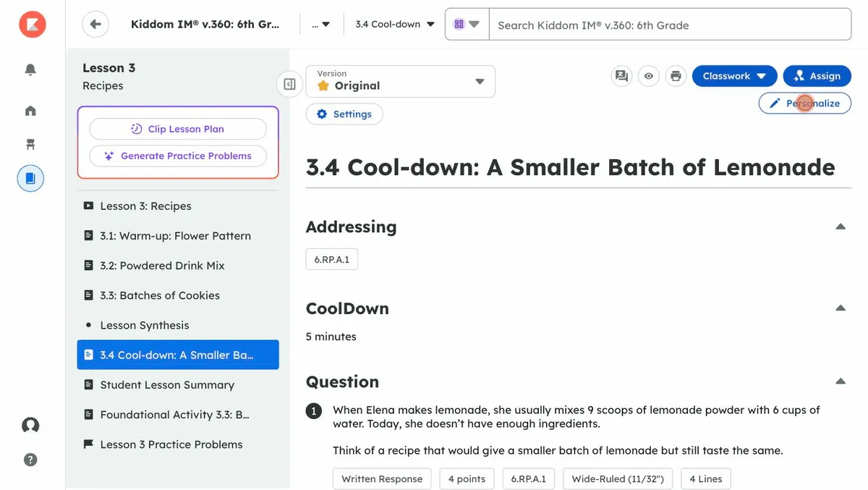The height and width of the screenshot is (490, 868).
Task: Select Lesson 3: Recipes in sidebar
Action: [178, 206]
